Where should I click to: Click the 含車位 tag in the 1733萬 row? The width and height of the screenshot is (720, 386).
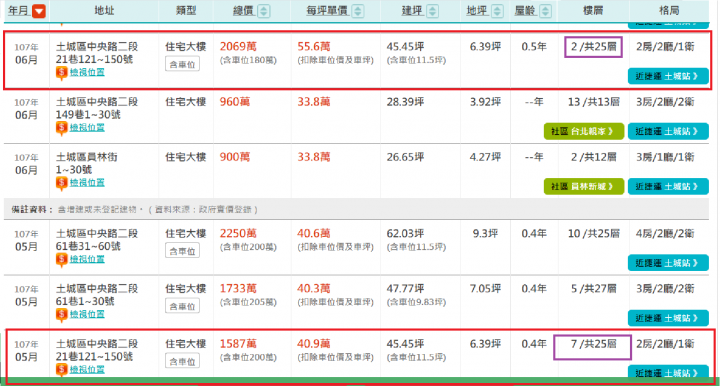pos(182,306)
